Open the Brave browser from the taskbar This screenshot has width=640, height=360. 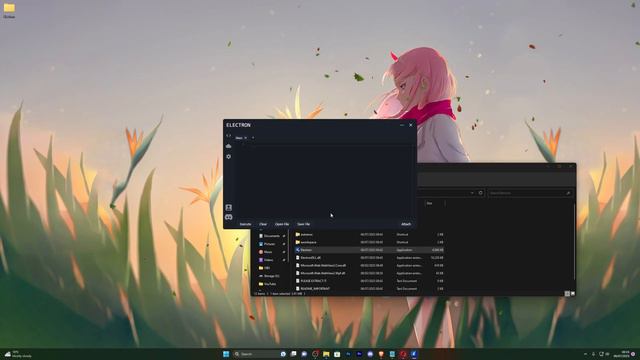pos(381,354)
